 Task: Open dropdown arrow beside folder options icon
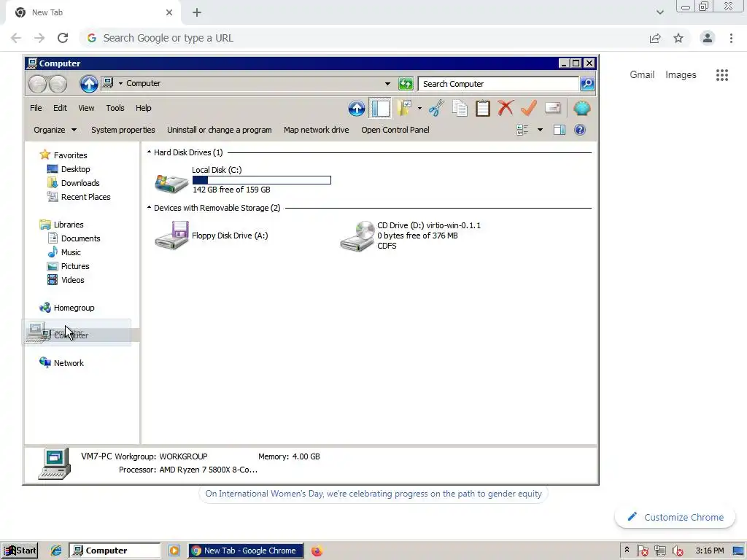[x=419, y=109]
